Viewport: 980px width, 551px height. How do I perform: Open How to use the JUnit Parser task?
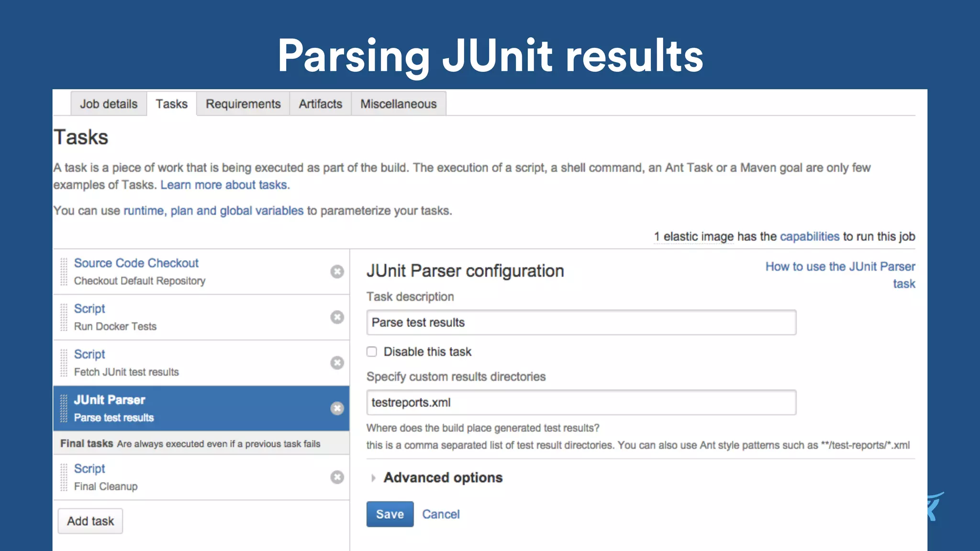coord(840,275)
